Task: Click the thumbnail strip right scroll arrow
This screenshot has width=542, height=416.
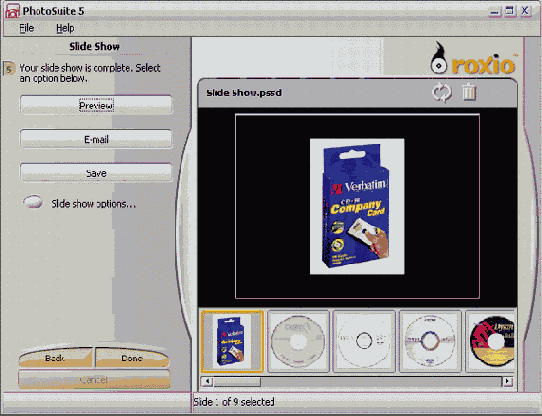Action: click(507, 381)
